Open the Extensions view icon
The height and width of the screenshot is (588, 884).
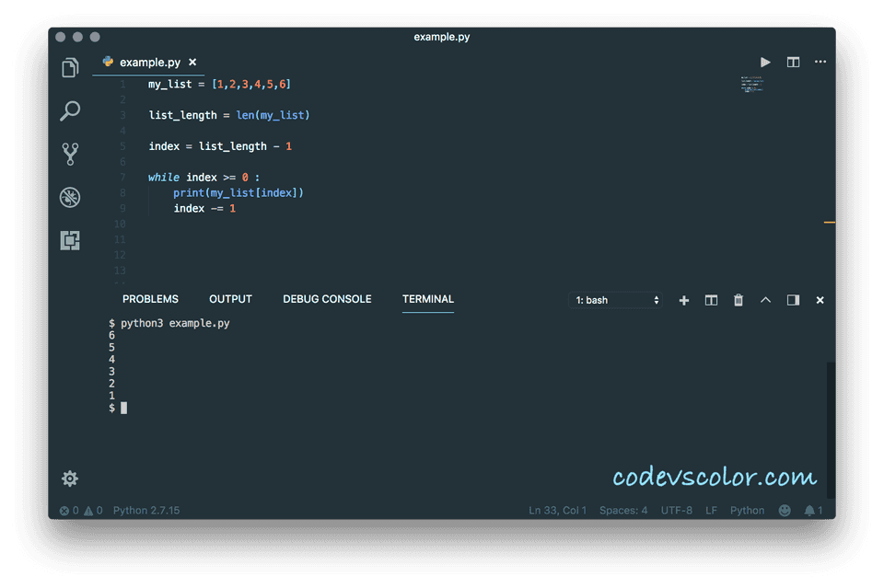[70, 240]
